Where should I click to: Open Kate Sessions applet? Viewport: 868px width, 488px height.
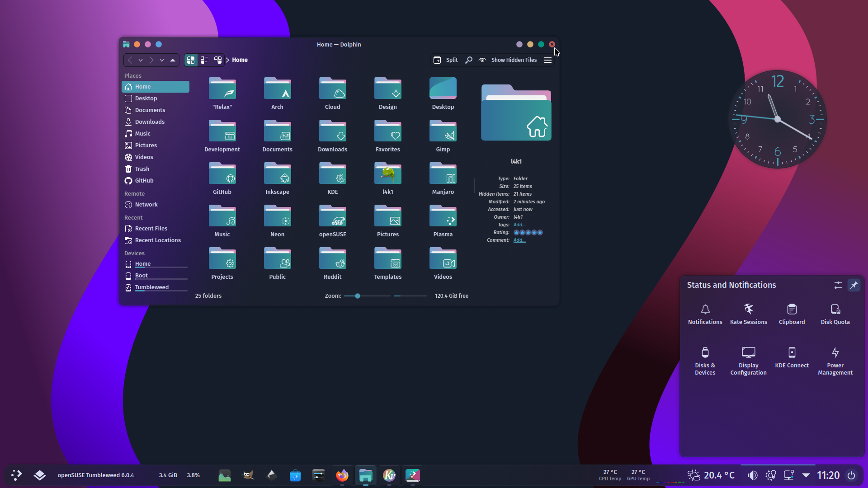pos(748,314)
